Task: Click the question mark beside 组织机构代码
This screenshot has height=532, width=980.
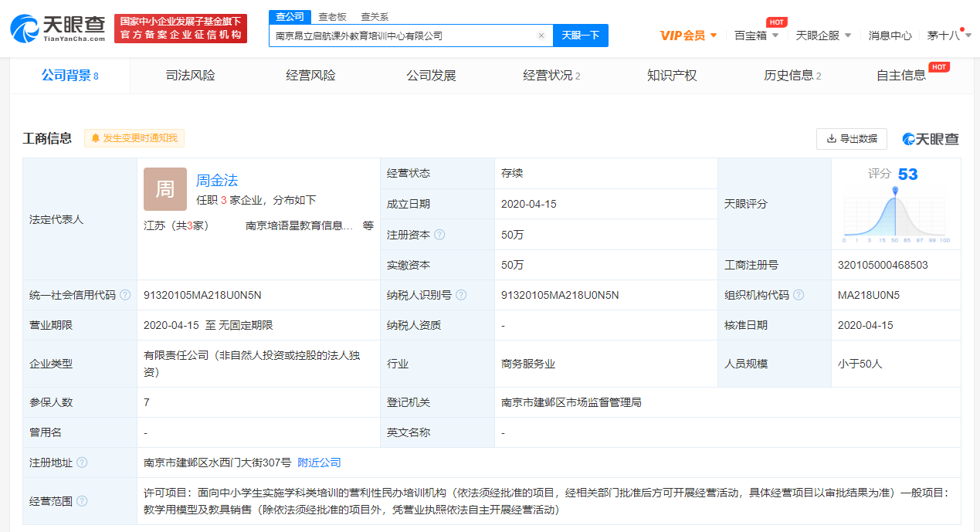Action: (799, 294)
